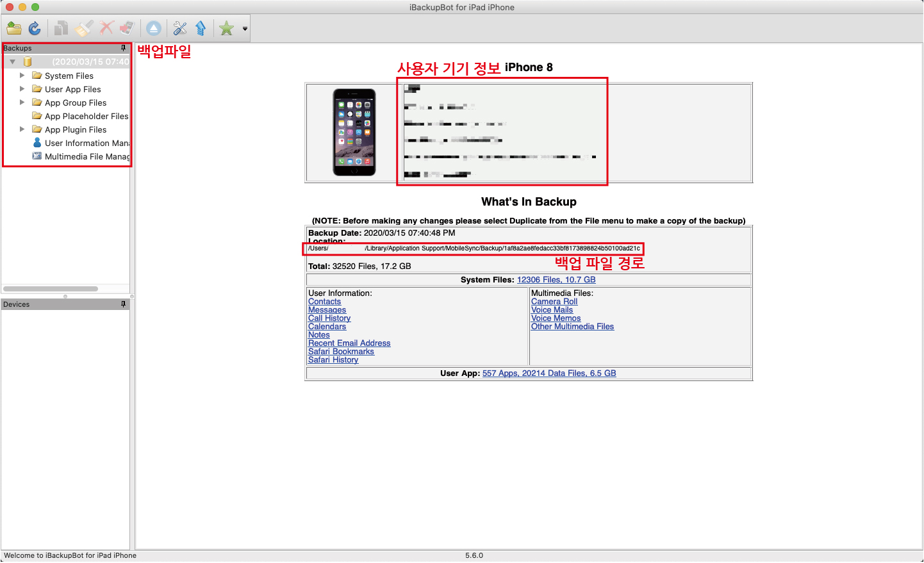Open the Safari Bookmarks link
The width and height of the screenshot is (924, 563).
click(x=342, y=352)
